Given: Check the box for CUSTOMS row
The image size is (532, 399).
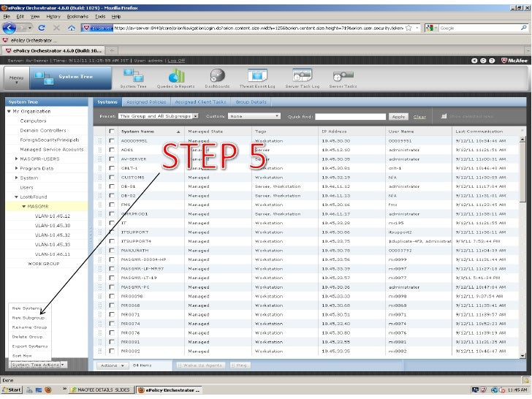Looking at the screenshot, I should pos(111,177).
